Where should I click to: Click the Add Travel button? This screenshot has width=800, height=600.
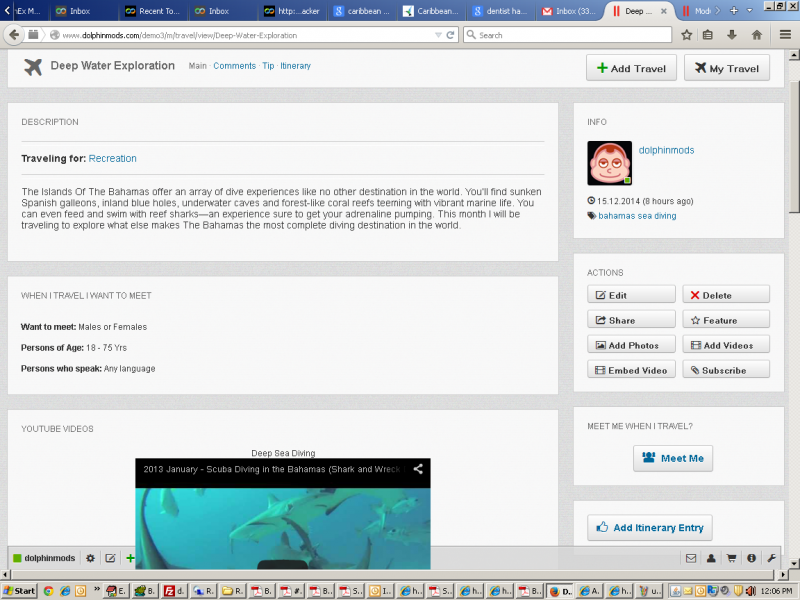tap(632, 68)
